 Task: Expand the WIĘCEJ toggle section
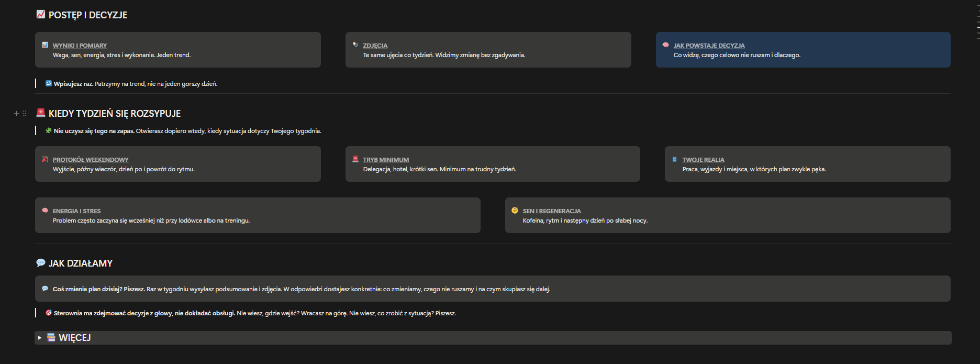[39, 338]
